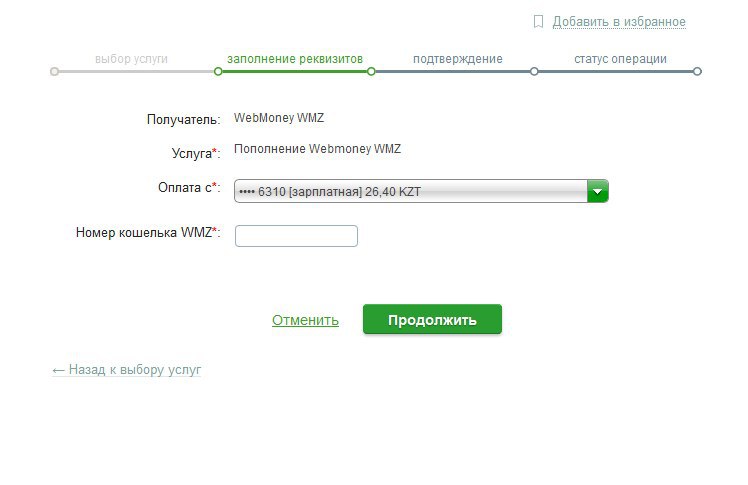Go back via Назад к выбору услуг

click(x=126, y=370)
